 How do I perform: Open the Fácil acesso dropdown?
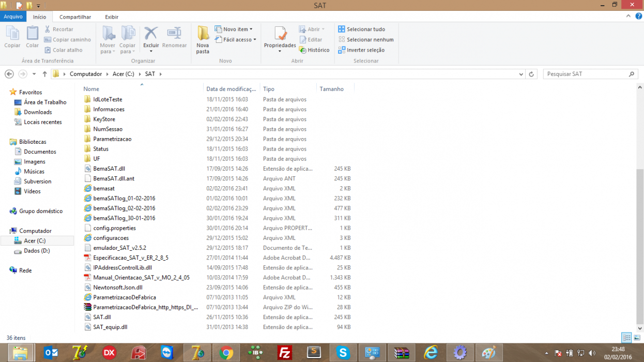coord(236,40)
